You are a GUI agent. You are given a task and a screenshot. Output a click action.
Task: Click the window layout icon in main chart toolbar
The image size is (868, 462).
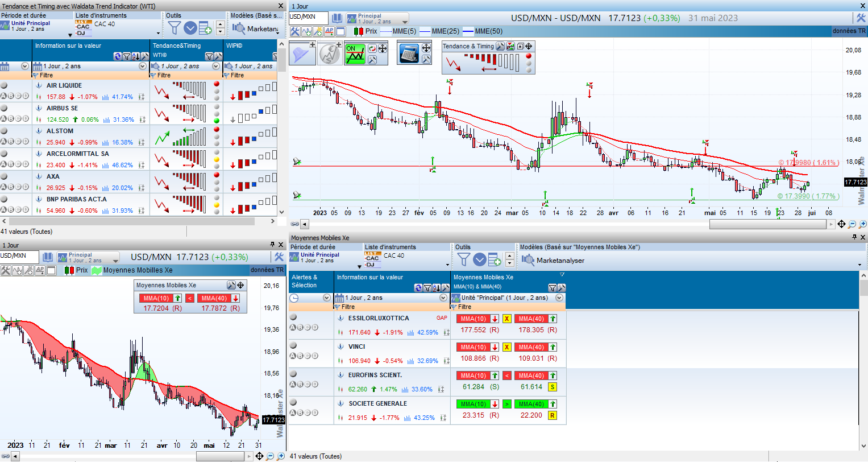340,31
